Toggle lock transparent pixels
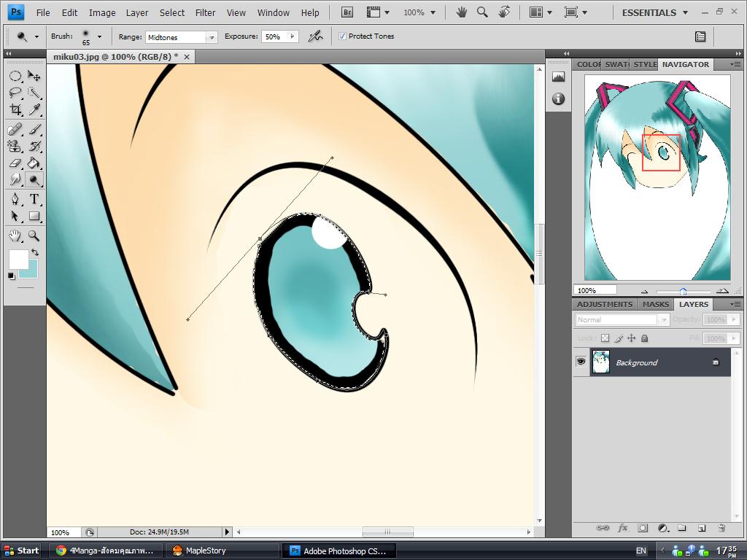Viewport: 747px width, 560px height. click(605, 338)
